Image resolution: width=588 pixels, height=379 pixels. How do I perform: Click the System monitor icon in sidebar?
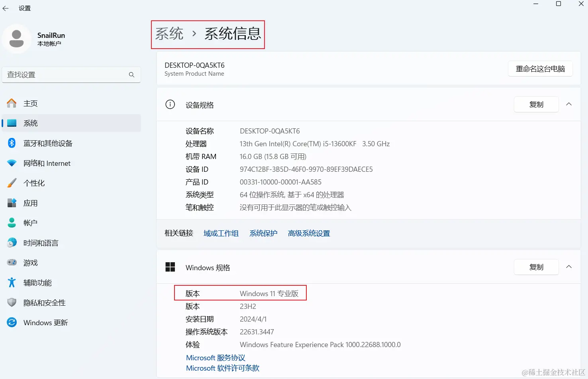(12, 123)
